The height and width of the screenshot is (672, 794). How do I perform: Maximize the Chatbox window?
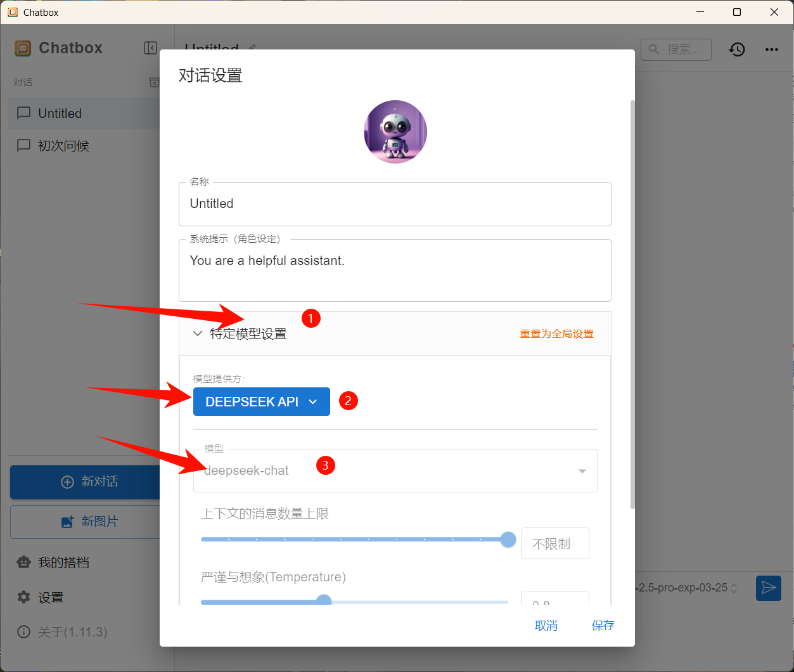coord(737,12)
